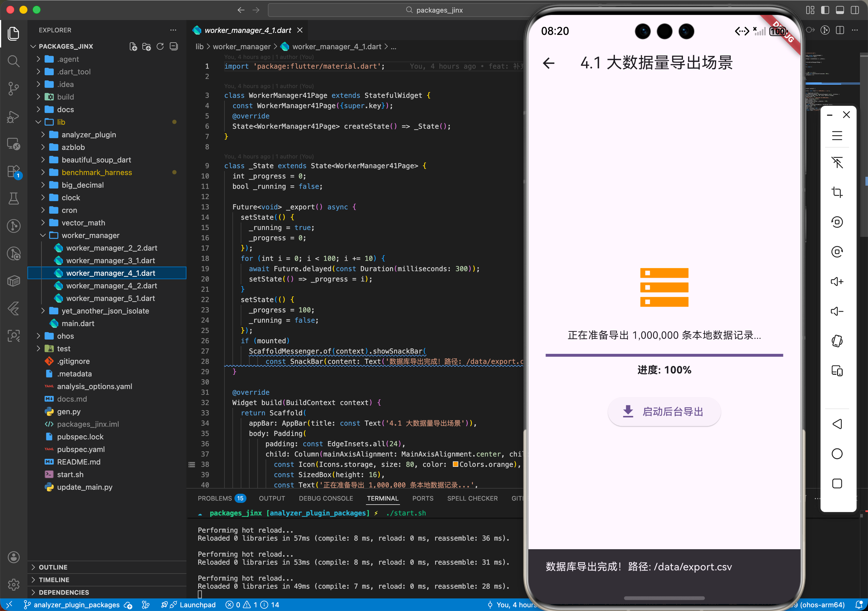Toggle the bottom panel layout icon
The height and width of the screenshot is (611, 868).
click(840, 10)
